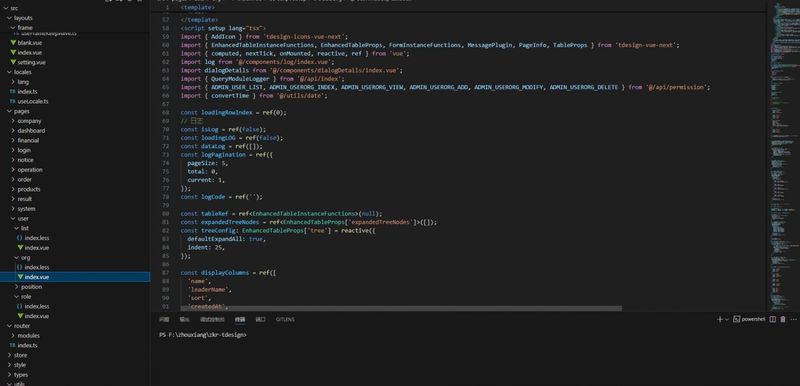The width and height of the screenshot is (800, 386).
Task: Open index.ts under locales folder
Action: (27, 92)
